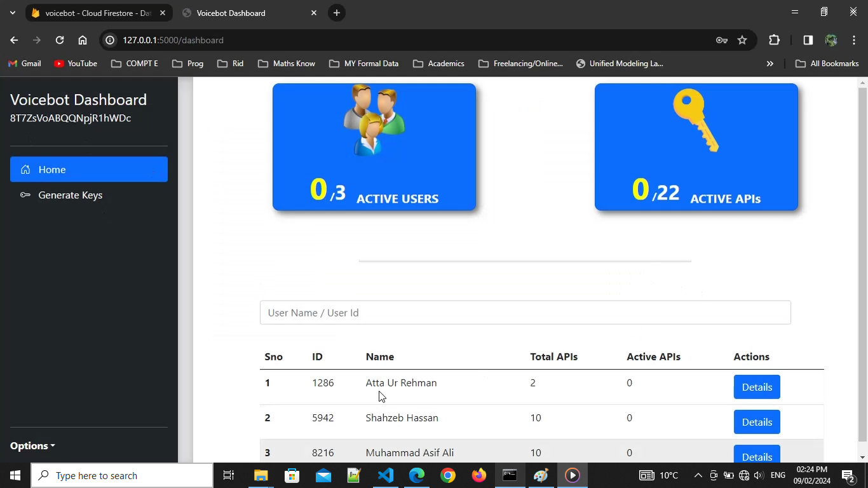Open Task View on the taskbar
This screenshot has width=868, height=488.
(229, 475)
